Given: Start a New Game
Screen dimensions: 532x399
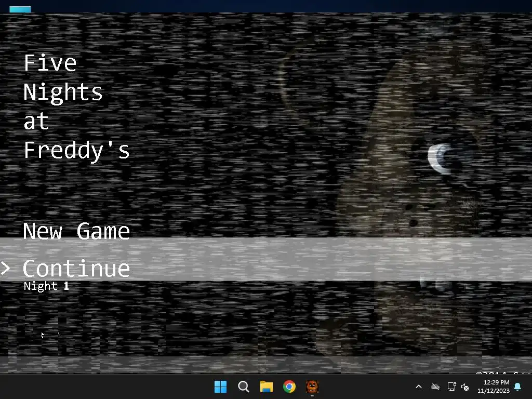Looking at the screenshot, I should (x=76, y=231).
